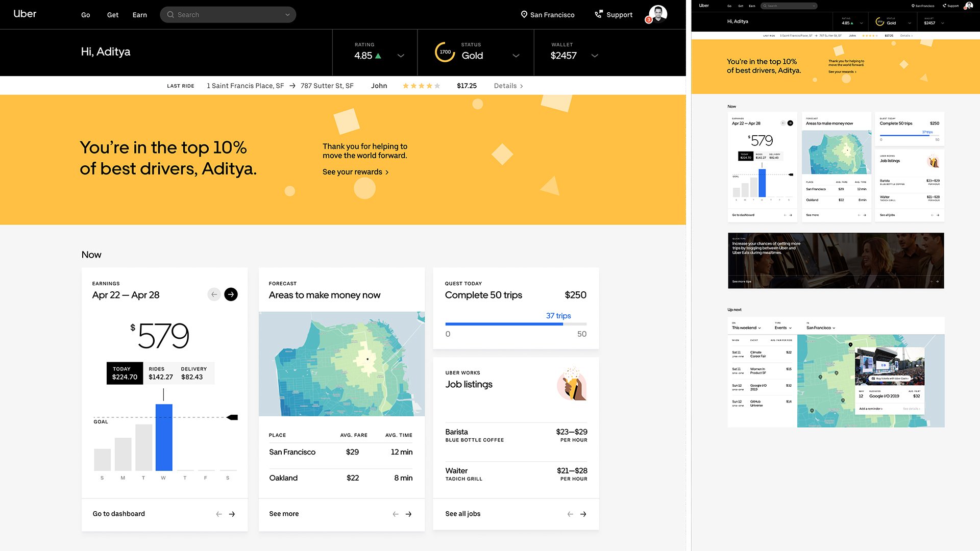Click the Job listings ice cream illustration

tap(572, 384)
